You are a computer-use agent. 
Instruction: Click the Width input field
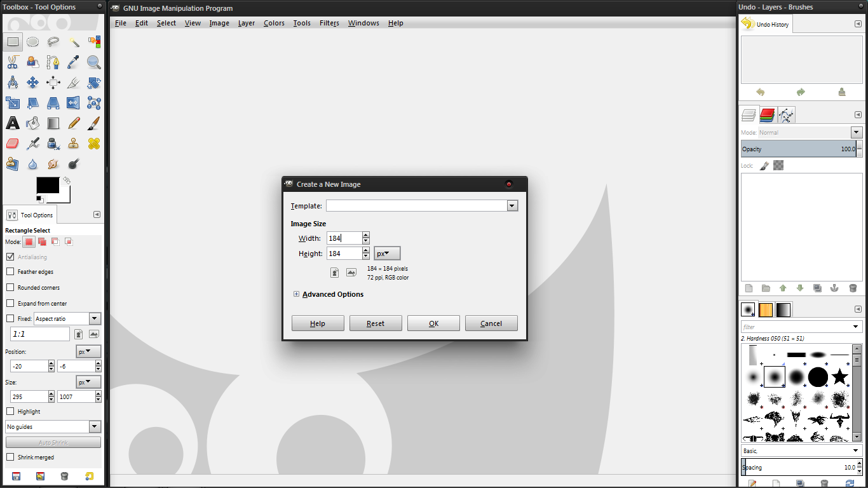tap(344, 238)
